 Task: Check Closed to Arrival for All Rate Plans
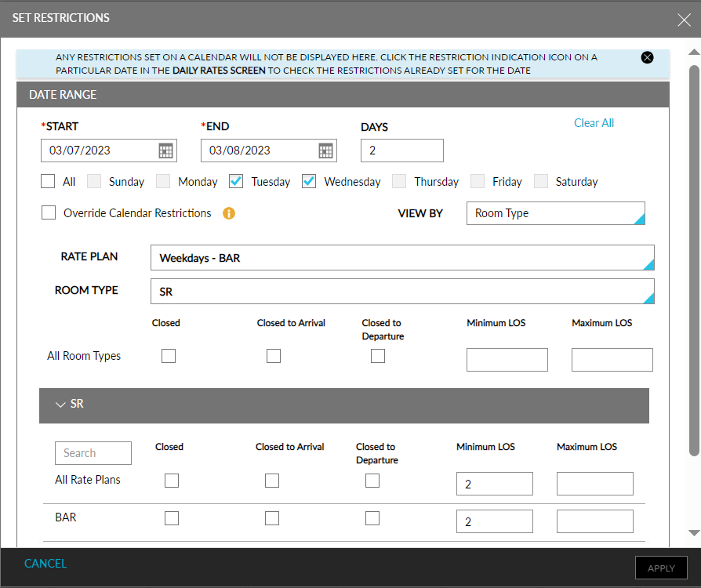(x=272, y=481)
